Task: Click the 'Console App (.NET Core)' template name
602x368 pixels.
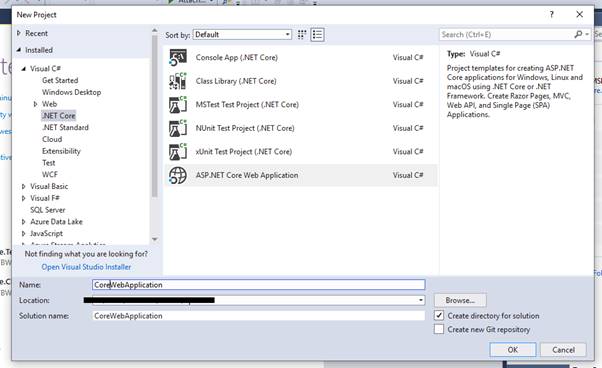Action: 236,58
